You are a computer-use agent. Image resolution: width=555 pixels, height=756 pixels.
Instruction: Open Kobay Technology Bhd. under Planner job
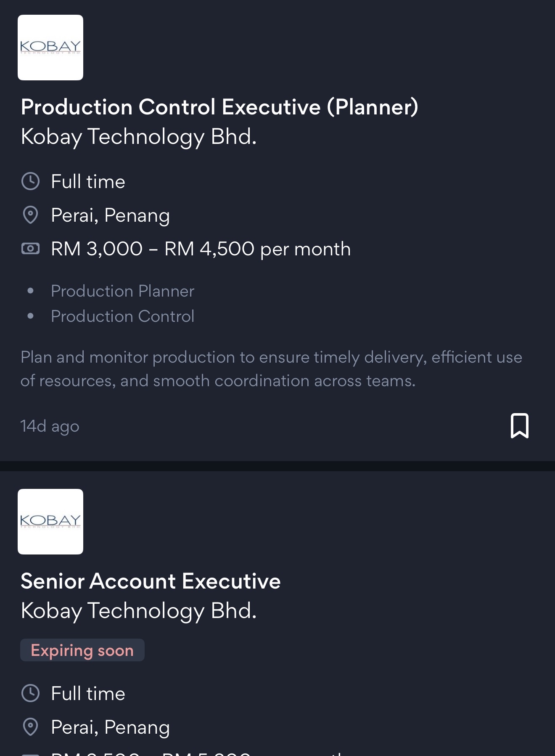(139, 137)
